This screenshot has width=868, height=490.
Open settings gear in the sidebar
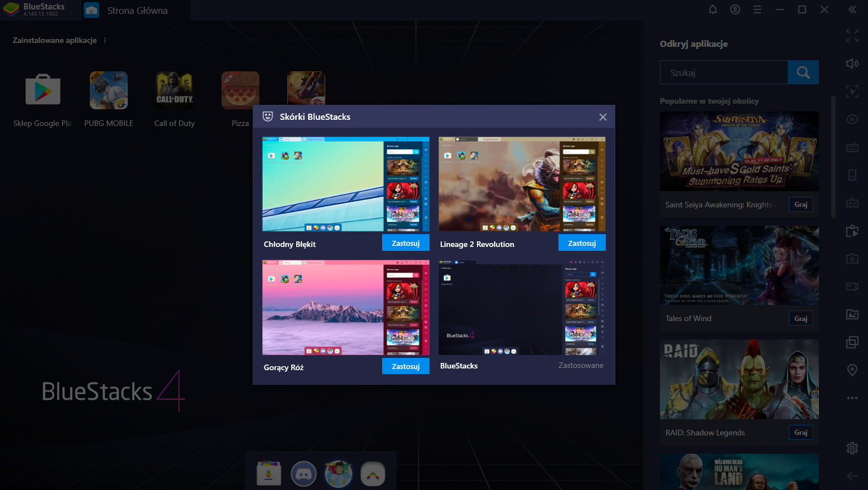click(x=852, y=448)
